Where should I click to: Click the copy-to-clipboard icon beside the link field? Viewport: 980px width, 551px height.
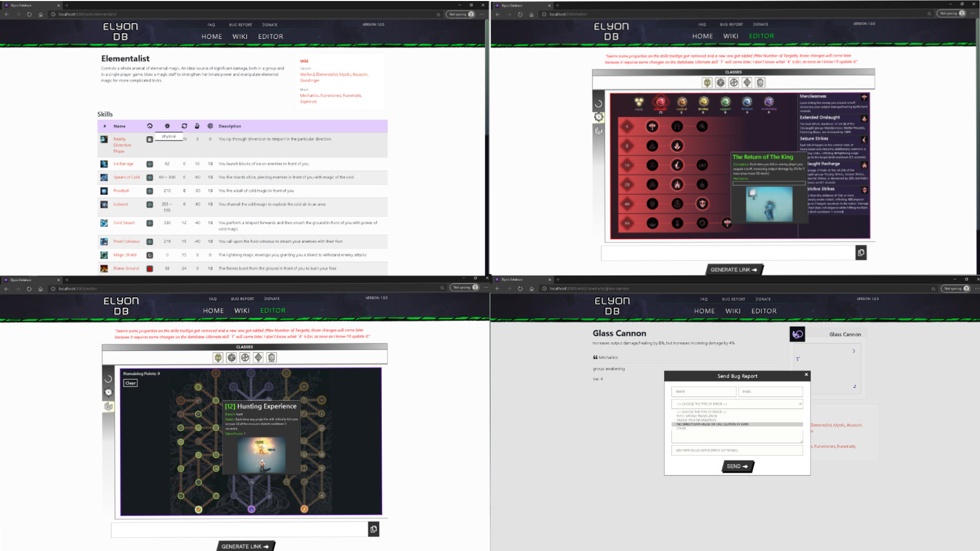point(861,253)
